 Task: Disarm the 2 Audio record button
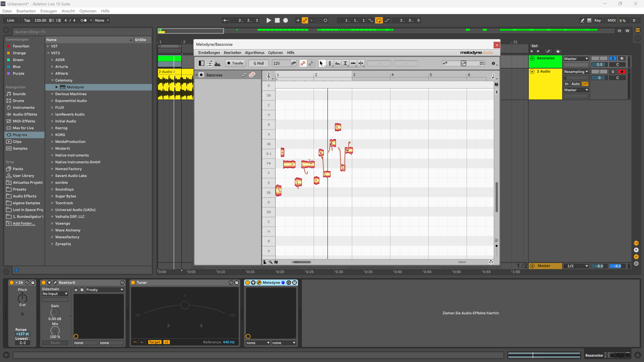click(622, 72)
